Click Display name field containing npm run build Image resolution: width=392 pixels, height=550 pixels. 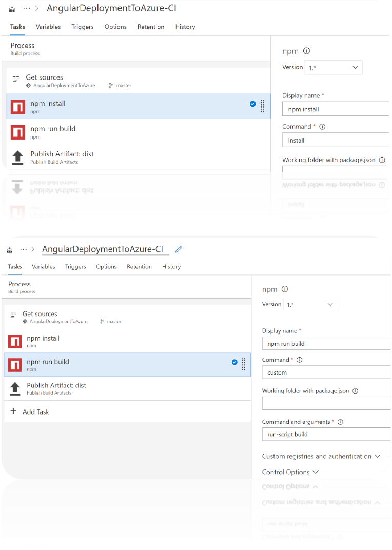click(x=326, y=343)
